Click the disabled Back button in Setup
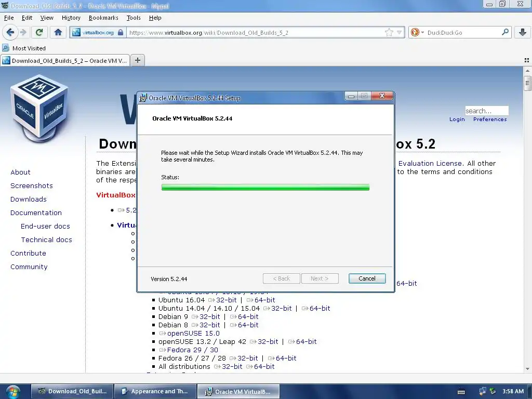 (281, 278)
